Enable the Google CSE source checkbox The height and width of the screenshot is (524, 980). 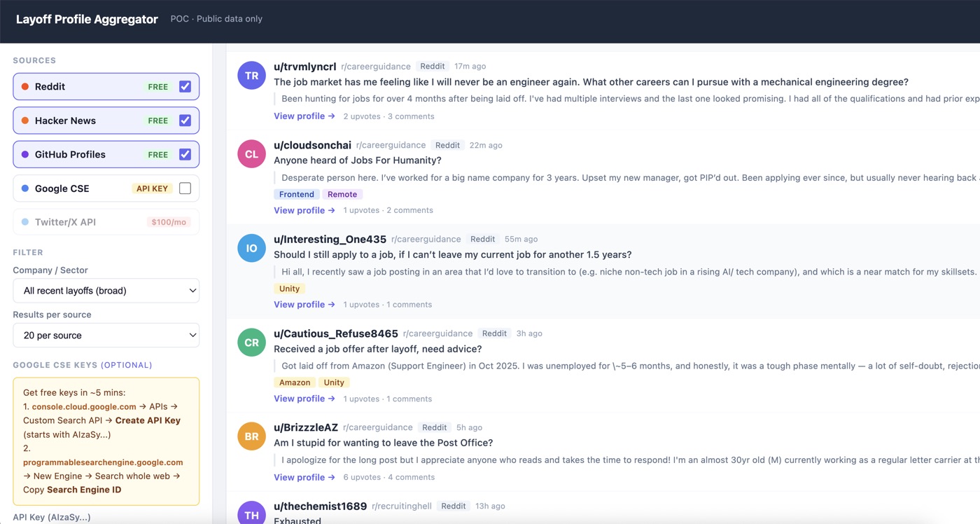point(185,188)
